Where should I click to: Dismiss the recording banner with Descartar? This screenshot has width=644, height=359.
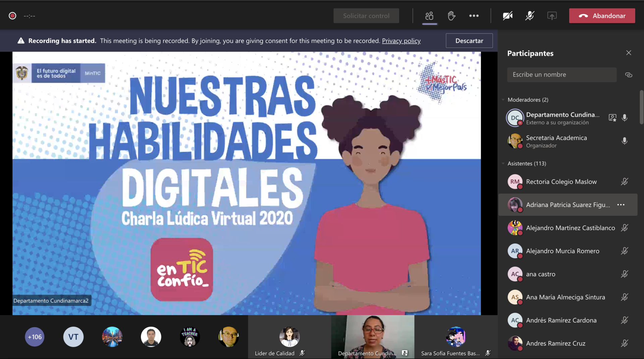click(x=469, y=41)
